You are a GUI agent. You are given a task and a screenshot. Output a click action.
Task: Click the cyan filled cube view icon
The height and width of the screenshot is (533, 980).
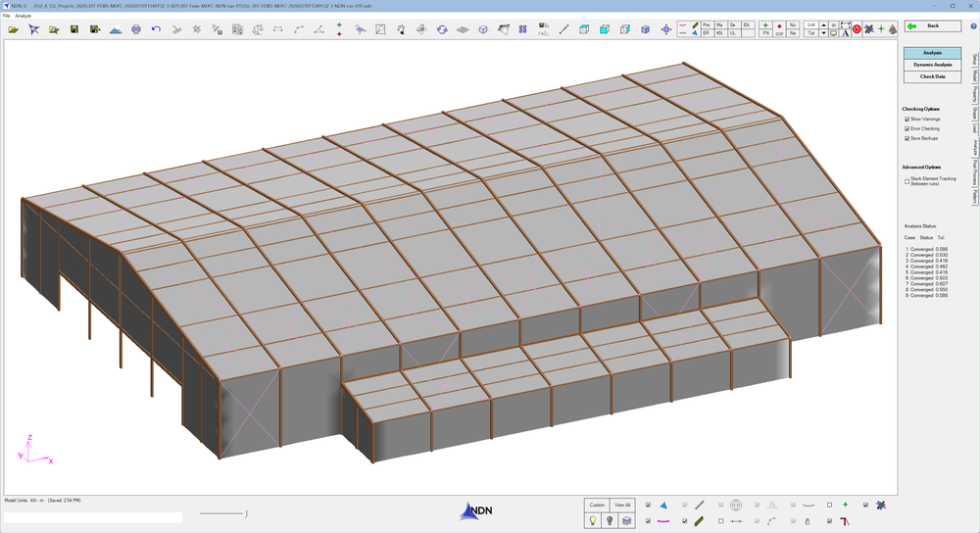coord(605,29)
